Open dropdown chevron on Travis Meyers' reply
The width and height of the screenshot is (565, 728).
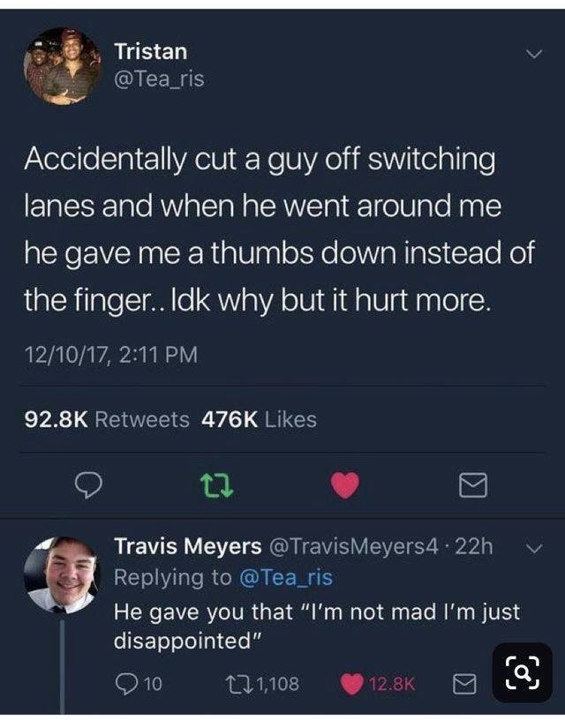pos(535,548)
